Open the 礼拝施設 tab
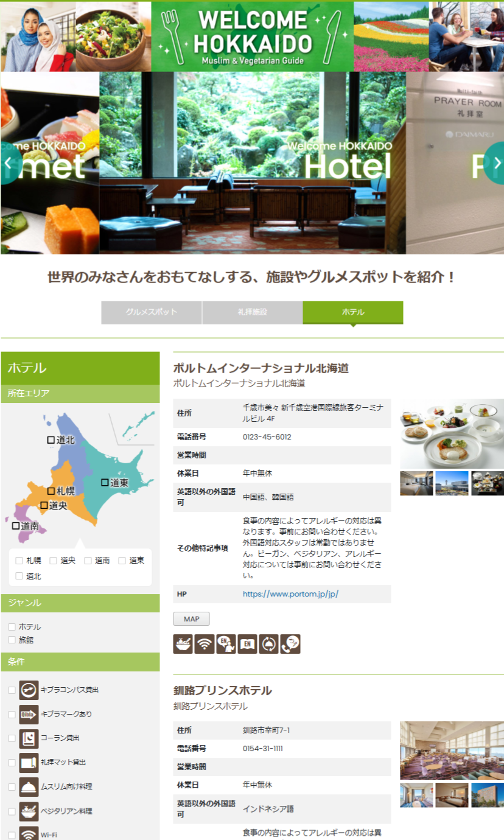This screenshot has height=840, width=504. 252,312
